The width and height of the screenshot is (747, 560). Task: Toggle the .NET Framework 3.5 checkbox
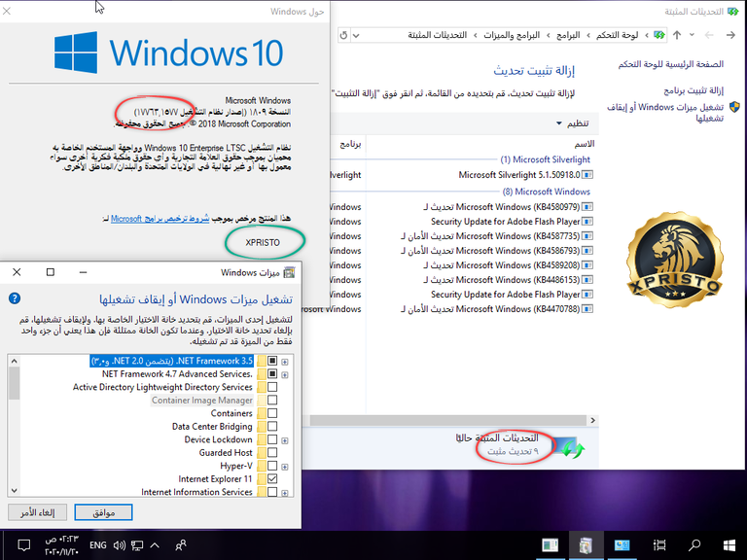point(272,361)
